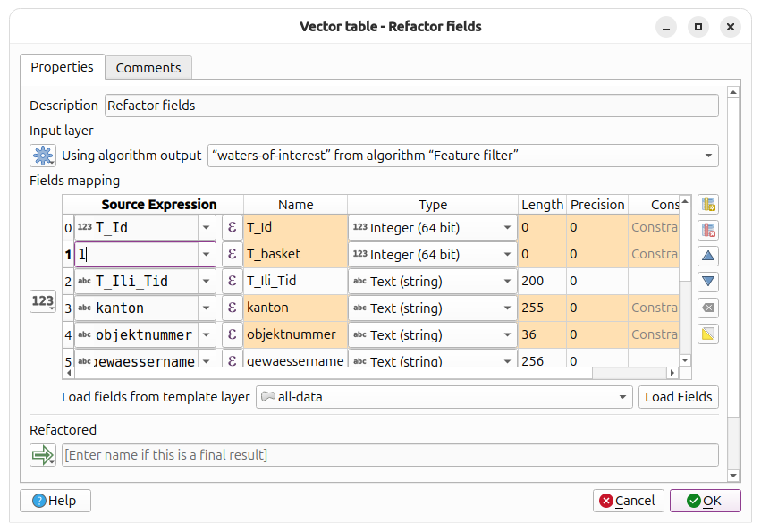The width and height of the screenshot is (761, 532).
Task: Click the Refactored output name field
Action: tap(390, 455)
